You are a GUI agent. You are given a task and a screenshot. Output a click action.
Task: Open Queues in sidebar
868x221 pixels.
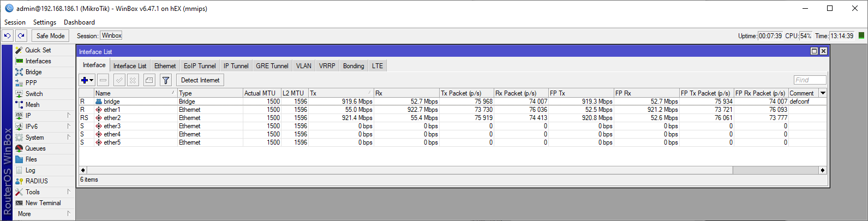tap(44, 148)
